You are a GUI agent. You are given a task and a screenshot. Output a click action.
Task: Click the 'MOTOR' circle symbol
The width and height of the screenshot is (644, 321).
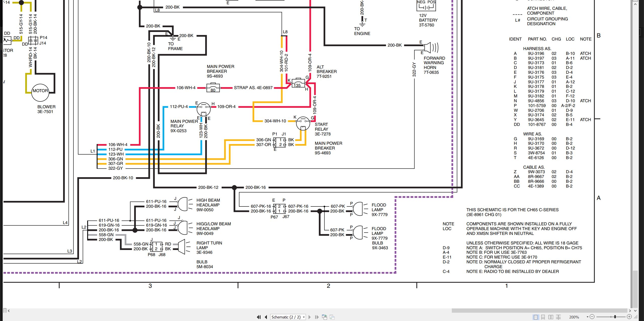click(x=40, y=92)
